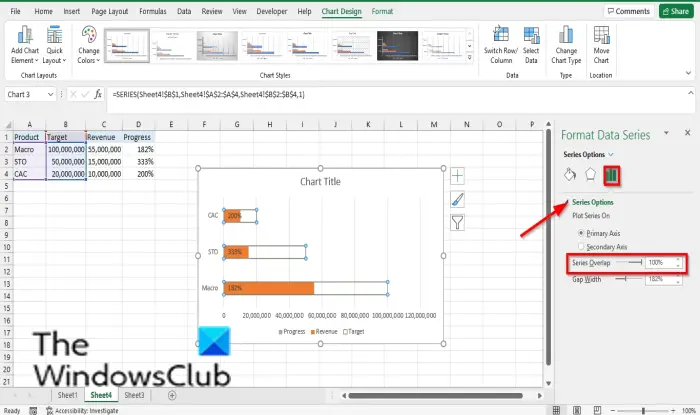Click formula bar enter checkmark icon

(85, 94)
